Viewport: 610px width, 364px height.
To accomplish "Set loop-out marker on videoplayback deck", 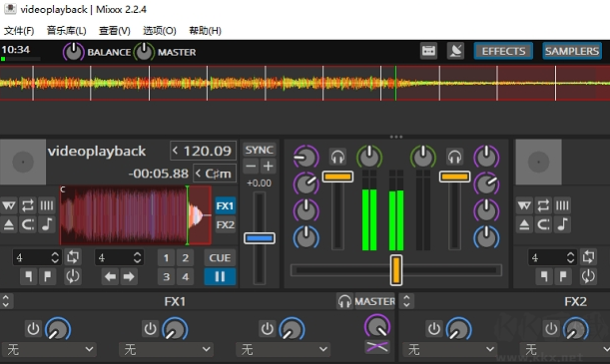I will 48,276.
